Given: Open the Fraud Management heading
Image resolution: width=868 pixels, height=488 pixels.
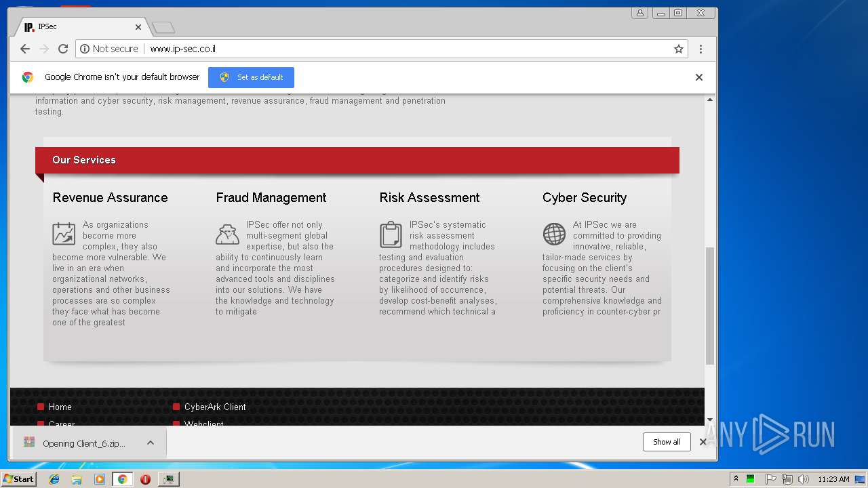Looking at the screenshot, I should [x=271, y=198].
